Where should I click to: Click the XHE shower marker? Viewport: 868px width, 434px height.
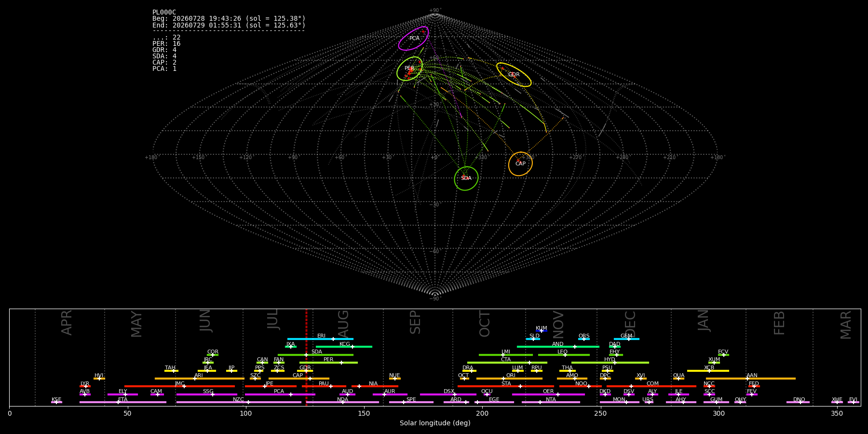pyautogui.click(x=837, y=402)
